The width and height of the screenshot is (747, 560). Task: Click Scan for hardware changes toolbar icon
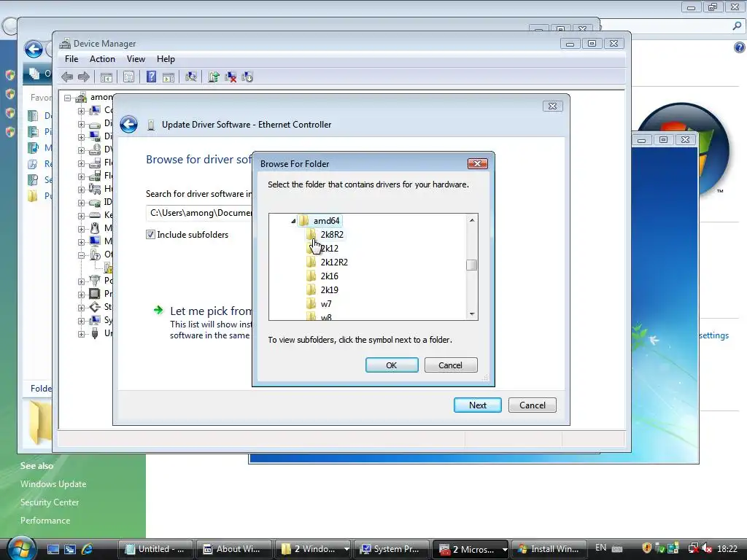pyautogui.click(x=191, y=77)
